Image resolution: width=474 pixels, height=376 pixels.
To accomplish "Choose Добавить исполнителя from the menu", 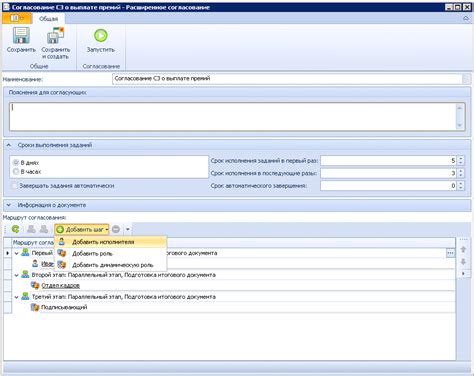I will (111, 242).
